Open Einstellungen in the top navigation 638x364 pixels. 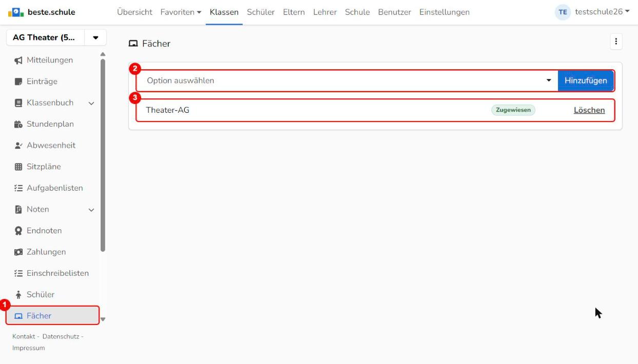coord(444,12)
